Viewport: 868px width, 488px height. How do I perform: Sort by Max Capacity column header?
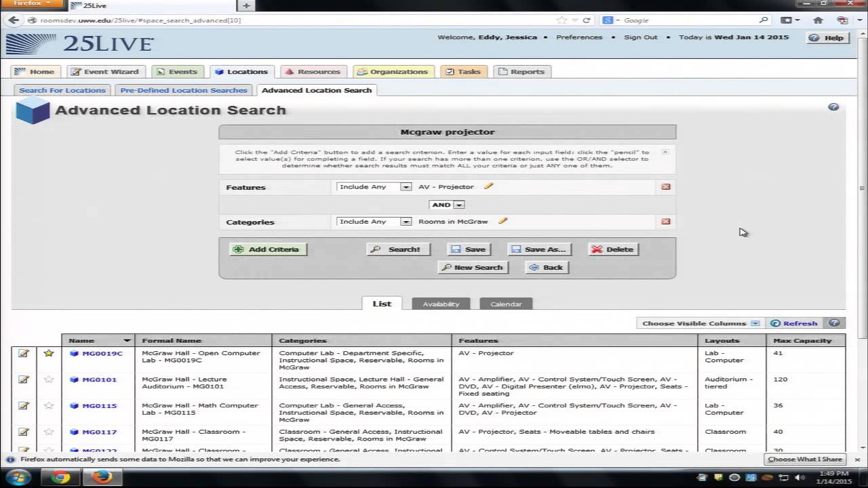(806, 340)
